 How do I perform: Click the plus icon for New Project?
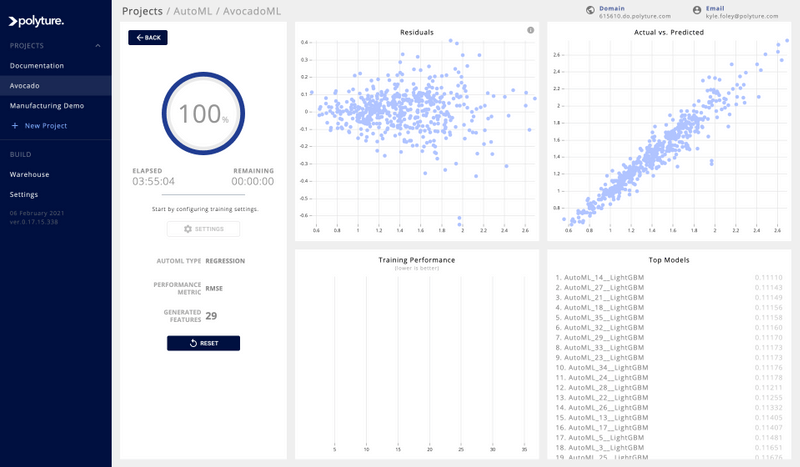point(15,126)
